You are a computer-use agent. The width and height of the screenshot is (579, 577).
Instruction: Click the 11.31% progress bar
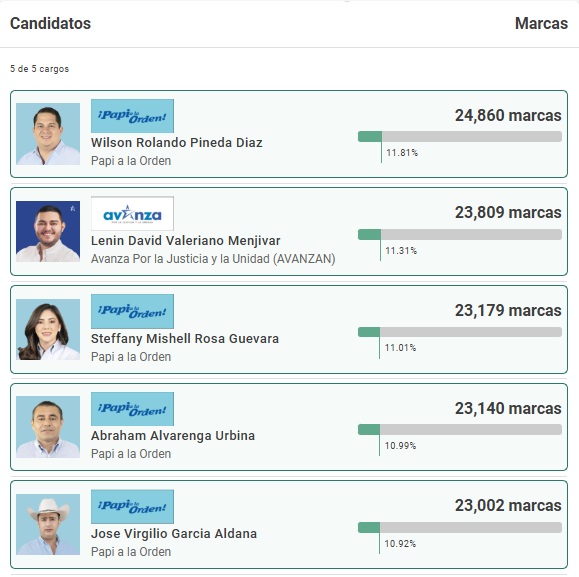[x=460, y=234]
